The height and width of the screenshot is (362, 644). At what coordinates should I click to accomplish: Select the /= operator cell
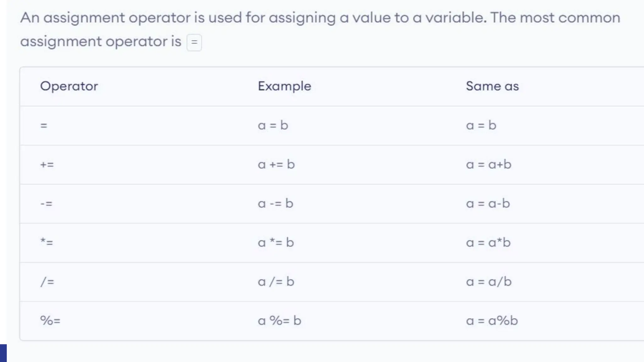(x=47, y=282)
